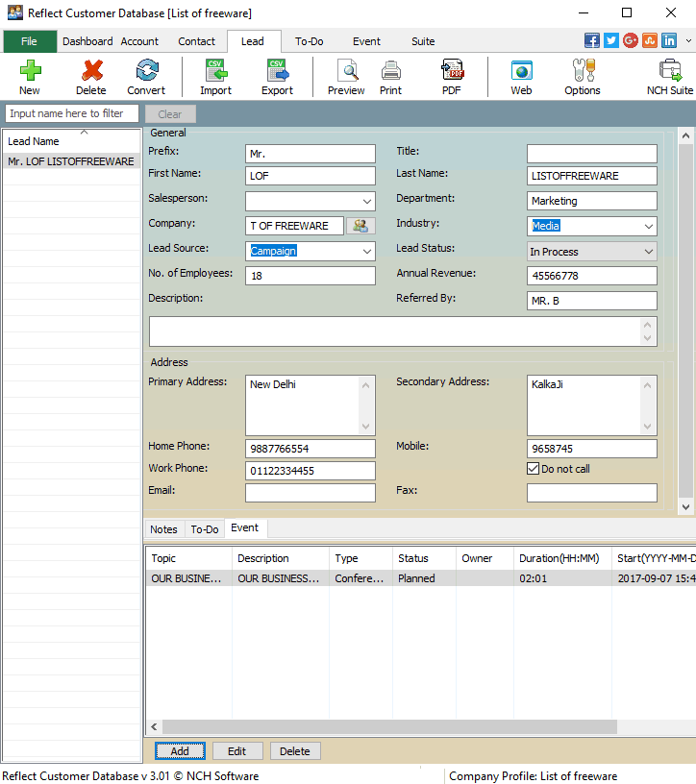Click the Fax input field
696x784 pixels.
pyautogui.click(x=592, y=493)
